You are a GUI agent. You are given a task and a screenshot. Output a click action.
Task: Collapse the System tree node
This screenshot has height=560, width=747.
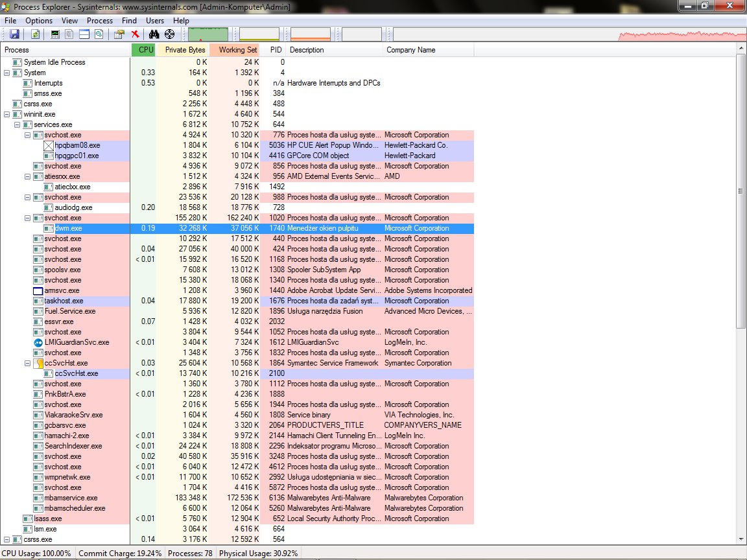(6, 73)
